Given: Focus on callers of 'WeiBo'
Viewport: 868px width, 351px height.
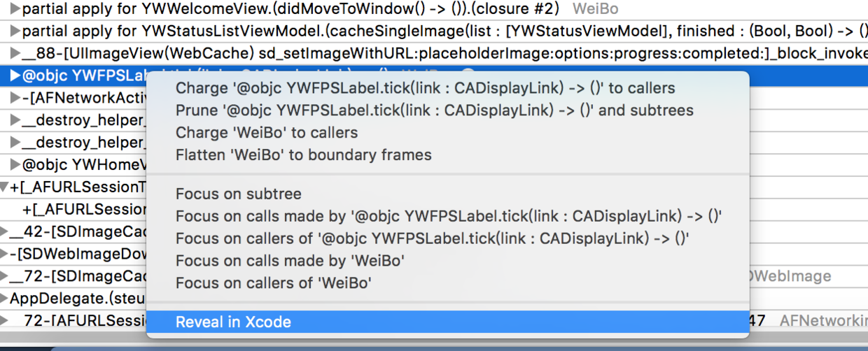Looking at the screenshot, I should point(273,283).
